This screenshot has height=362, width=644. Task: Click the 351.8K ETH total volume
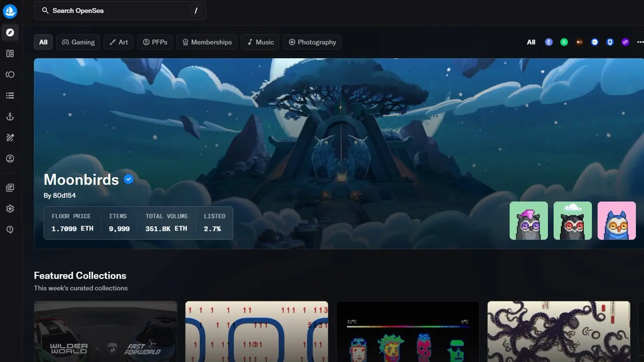click(x=166, y=229)
